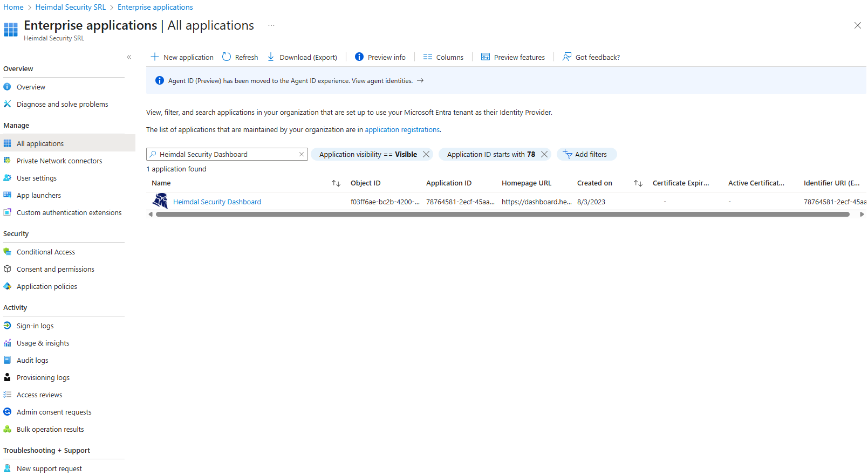Create a New application

click(x=182, y=57)
